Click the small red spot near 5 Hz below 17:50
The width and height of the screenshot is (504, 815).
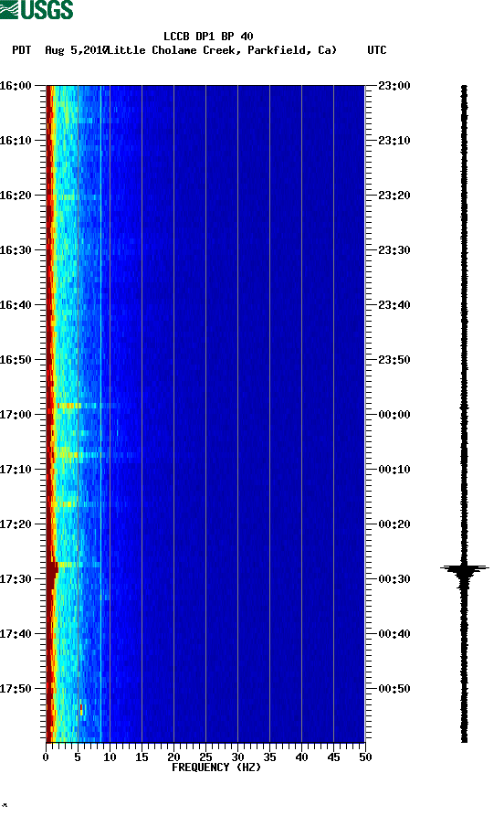tap(81, 708)
